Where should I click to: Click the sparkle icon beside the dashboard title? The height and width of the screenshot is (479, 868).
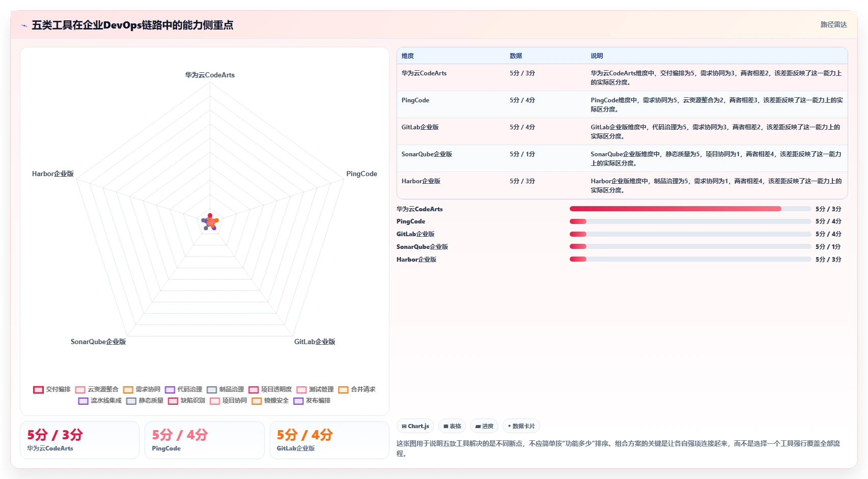24,25
